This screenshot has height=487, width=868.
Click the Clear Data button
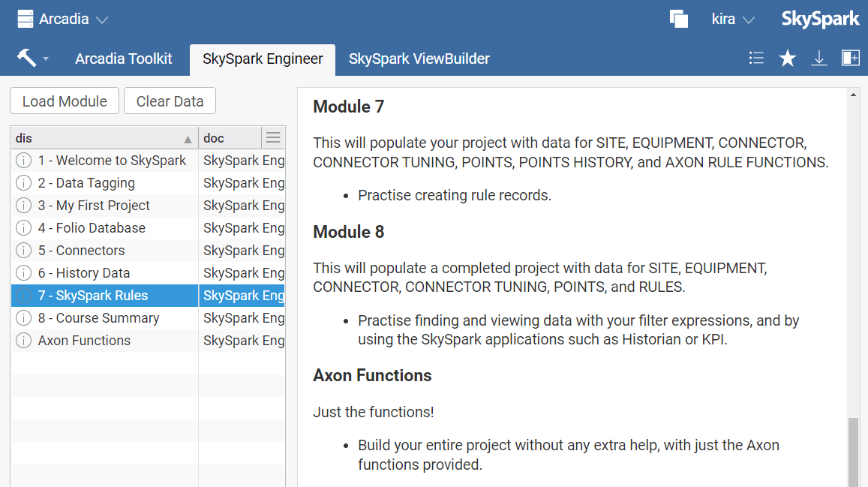point(170,101)
